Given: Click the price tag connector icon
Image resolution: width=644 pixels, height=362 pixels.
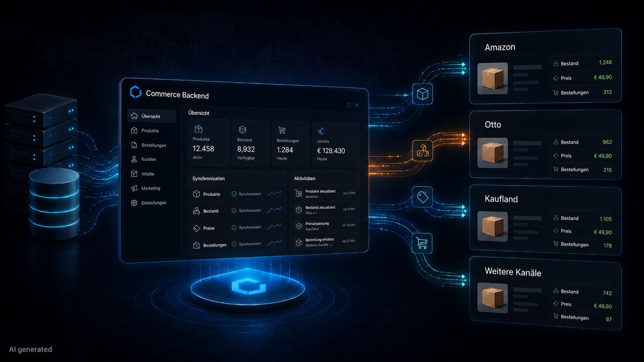Looking at the screenshot, I should [422, 197].
